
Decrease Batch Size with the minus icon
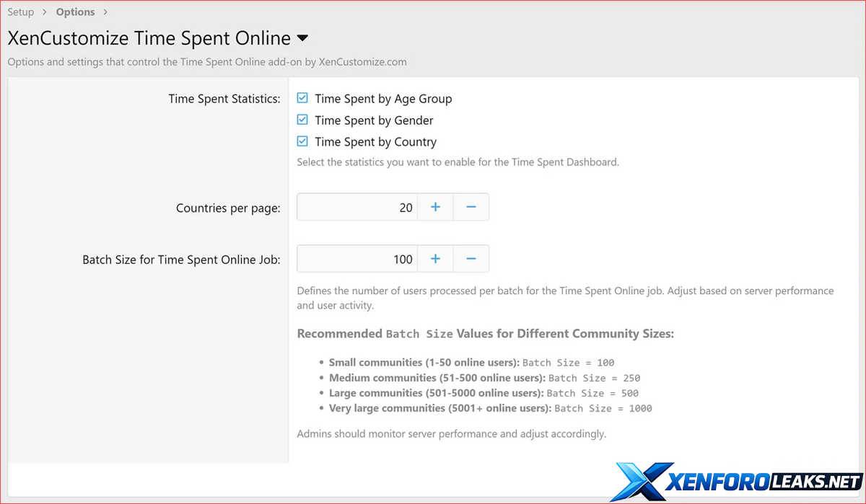click(x=471, y=259)
